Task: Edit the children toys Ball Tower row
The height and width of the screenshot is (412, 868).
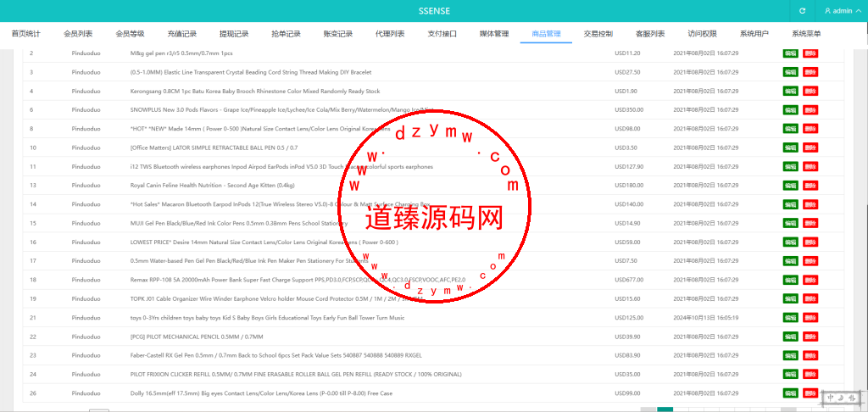Action: (791, 318)
